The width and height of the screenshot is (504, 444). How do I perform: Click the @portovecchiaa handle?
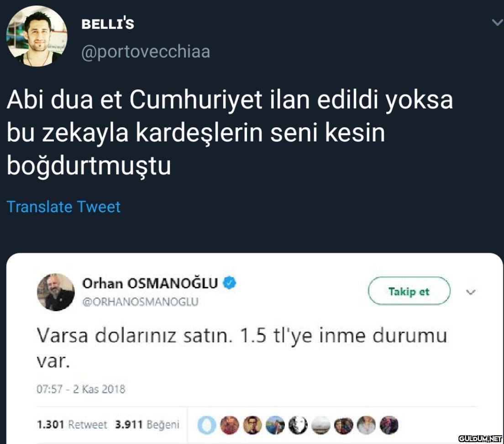[146, 52]
